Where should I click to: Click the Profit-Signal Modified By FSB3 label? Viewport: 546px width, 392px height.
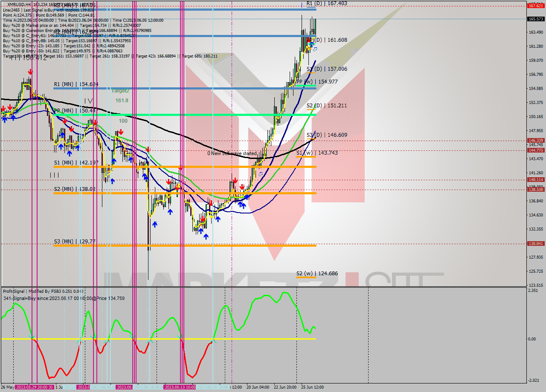[x=44, y=291]
